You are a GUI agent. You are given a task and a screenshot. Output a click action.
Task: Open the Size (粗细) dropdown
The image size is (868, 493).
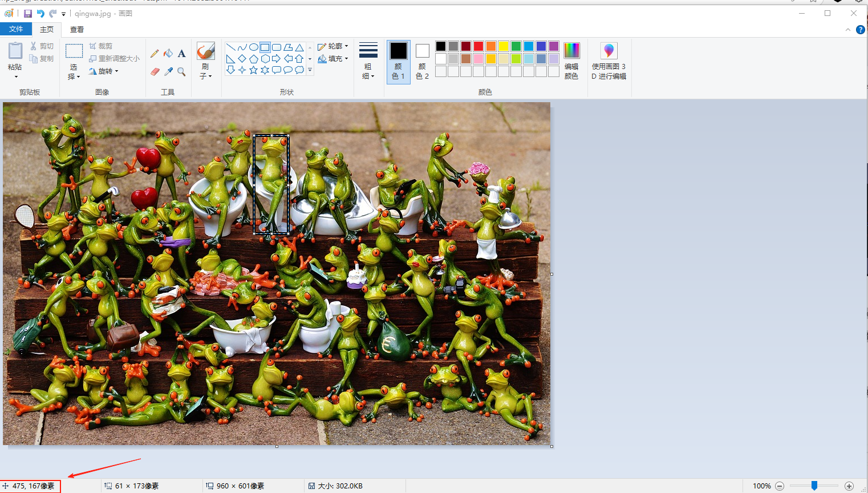click(x=368, y=62)
